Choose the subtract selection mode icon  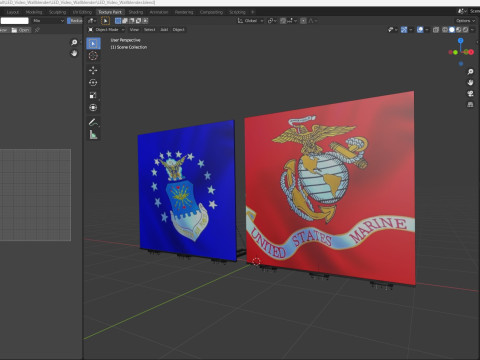coord(132,21)
